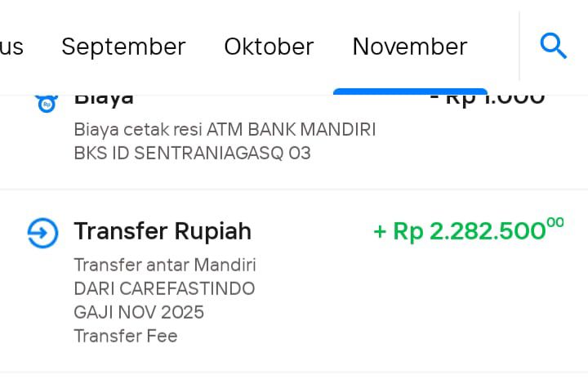Tap the Transfer Fee label
Viewport: 588px width, 384px height.
(125, 336)
